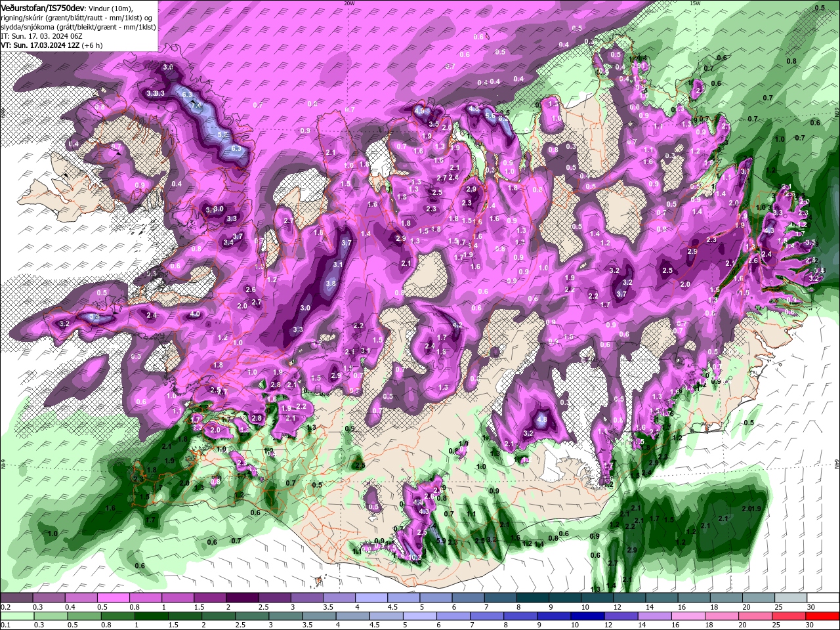Click the Veðurstofan/IS750dev title text
The height and width of the screenshot is (630, 840).
pyautogui.click(x=43, y=7)
